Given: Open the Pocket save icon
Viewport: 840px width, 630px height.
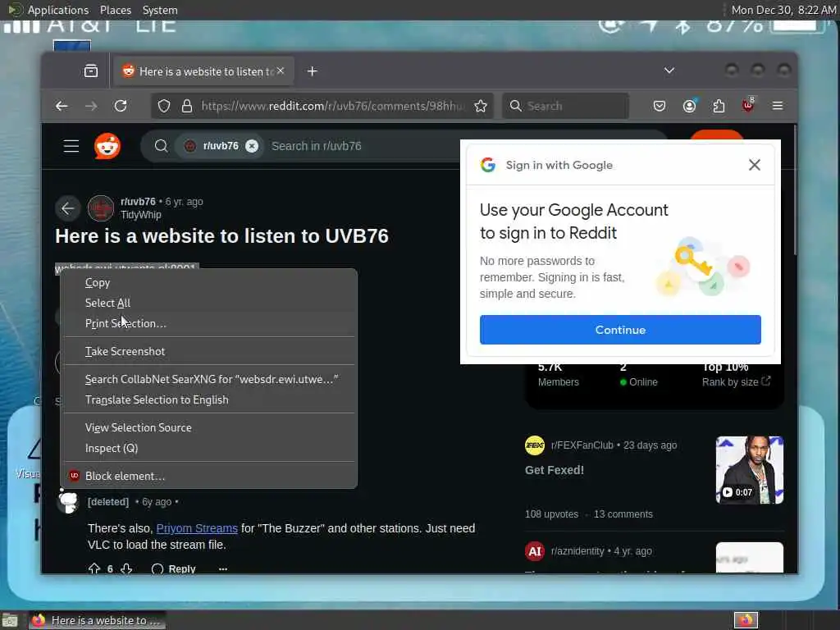Looking at the screenshot, I should click(660, 106).
